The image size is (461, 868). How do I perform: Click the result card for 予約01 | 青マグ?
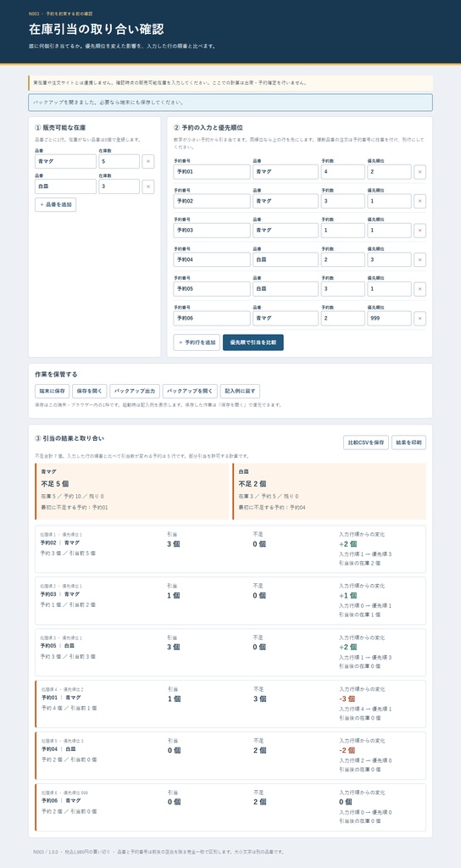[x=230, y=704]
